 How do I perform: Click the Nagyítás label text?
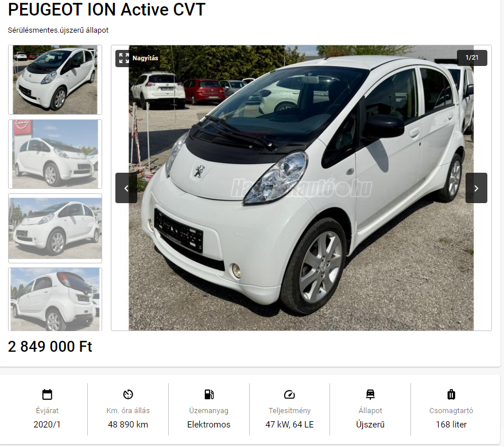point(145,58)
